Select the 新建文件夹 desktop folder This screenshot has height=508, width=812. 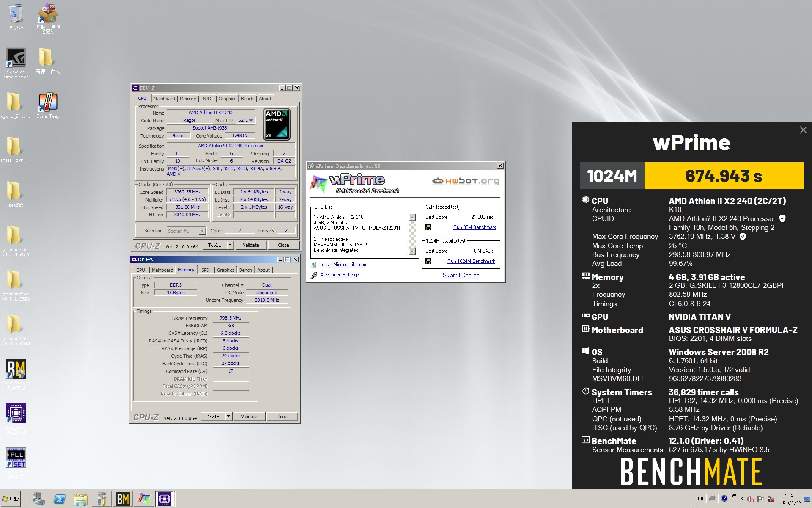click(x=48, y=61)
